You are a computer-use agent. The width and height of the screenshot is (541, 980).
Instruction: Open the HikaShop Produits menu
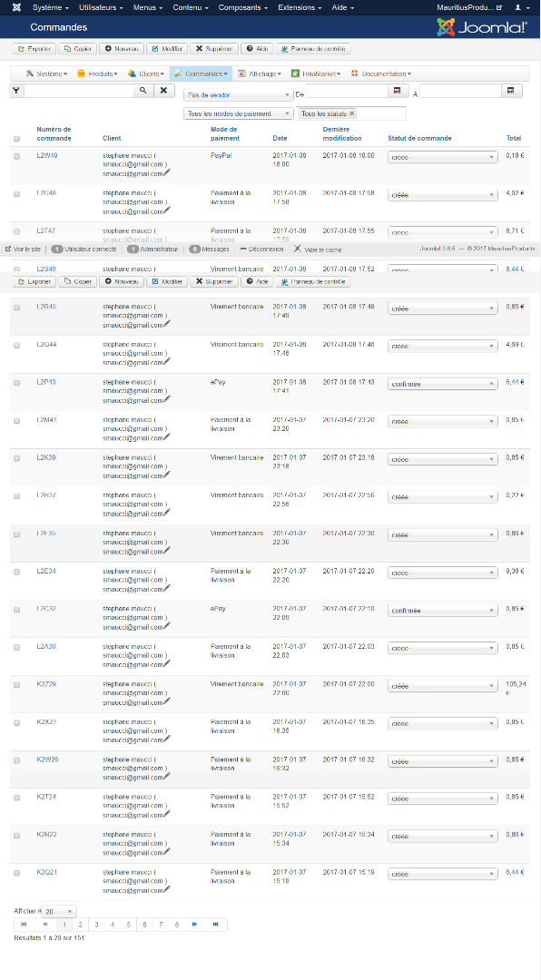click(x=97, y=73)
